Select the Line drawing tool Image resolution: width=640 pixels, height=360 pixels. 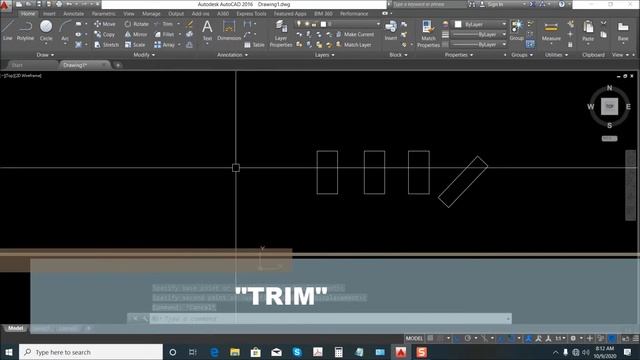(x=7, y=30)
